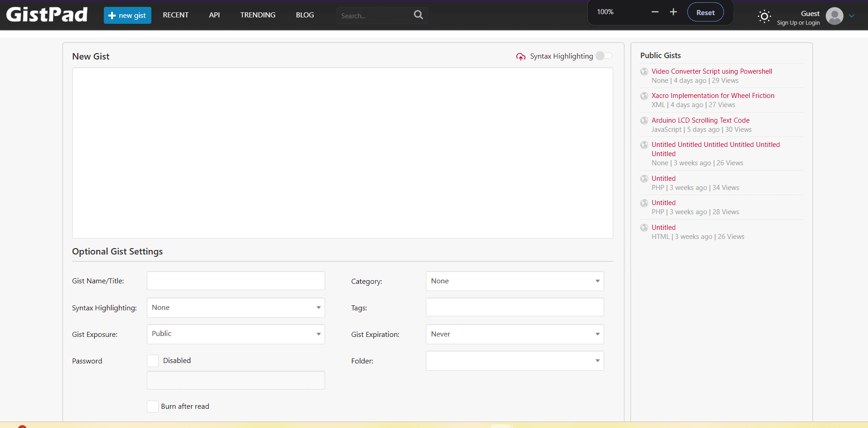
Task: Open the Xacro Implementation for Wheel Friction gist
Action: [713, 95]
